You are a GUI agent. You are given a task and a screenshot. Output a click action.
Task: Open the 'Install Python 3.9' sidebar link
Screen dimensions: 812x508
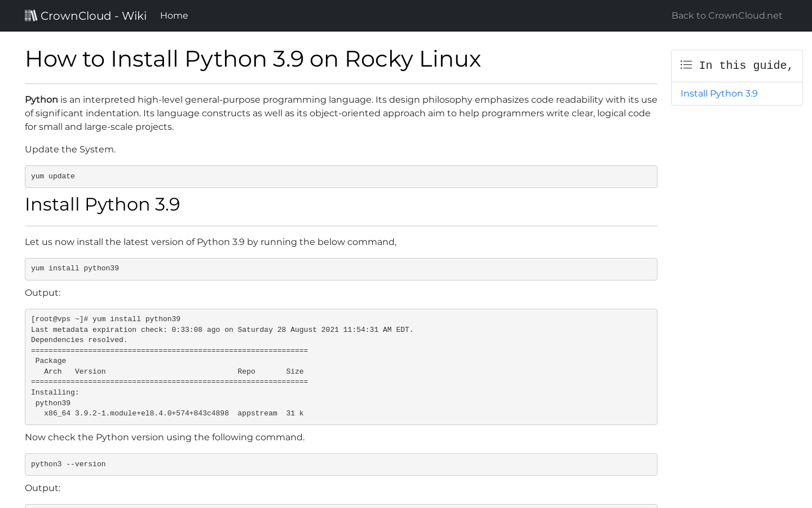click(x=718, y=93)
